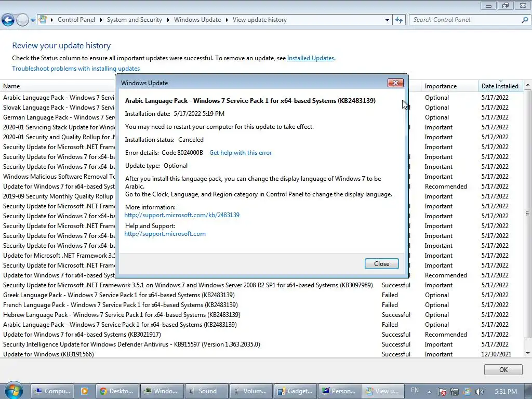Refresh the page with the refresh icon

(x=399, y=20)
